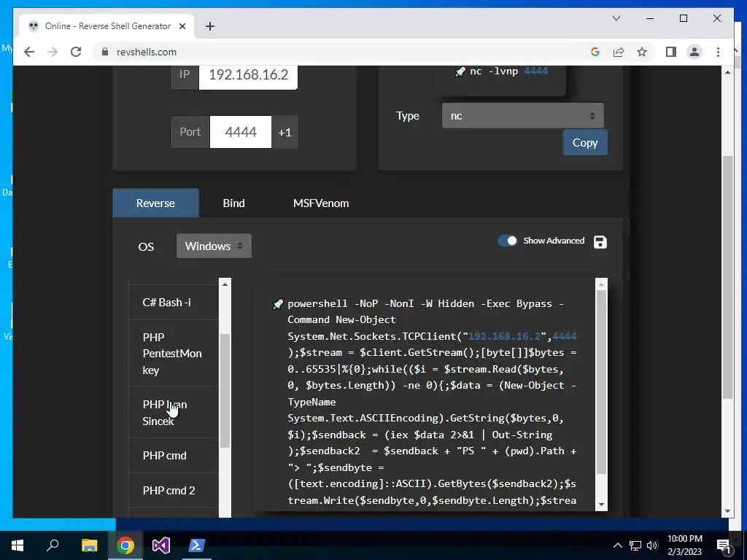Select the C# Bash -i payload

174,303
